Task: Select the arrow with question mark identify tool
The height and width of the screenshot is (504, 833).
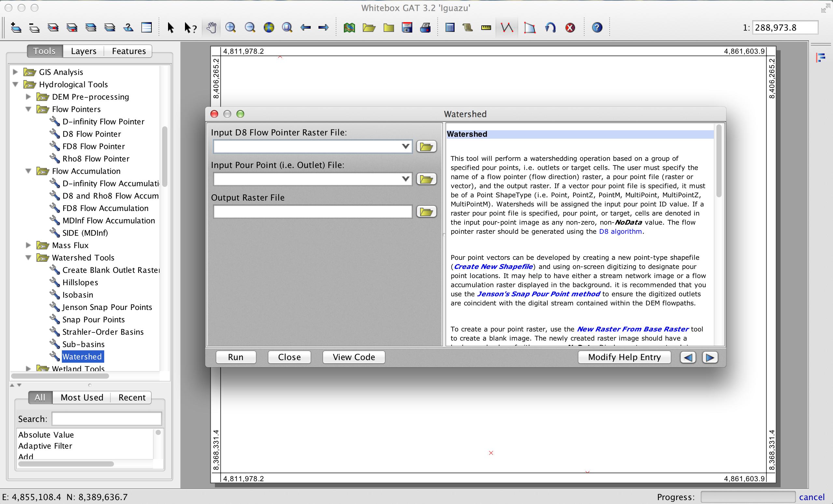Action: coord(190,27)
